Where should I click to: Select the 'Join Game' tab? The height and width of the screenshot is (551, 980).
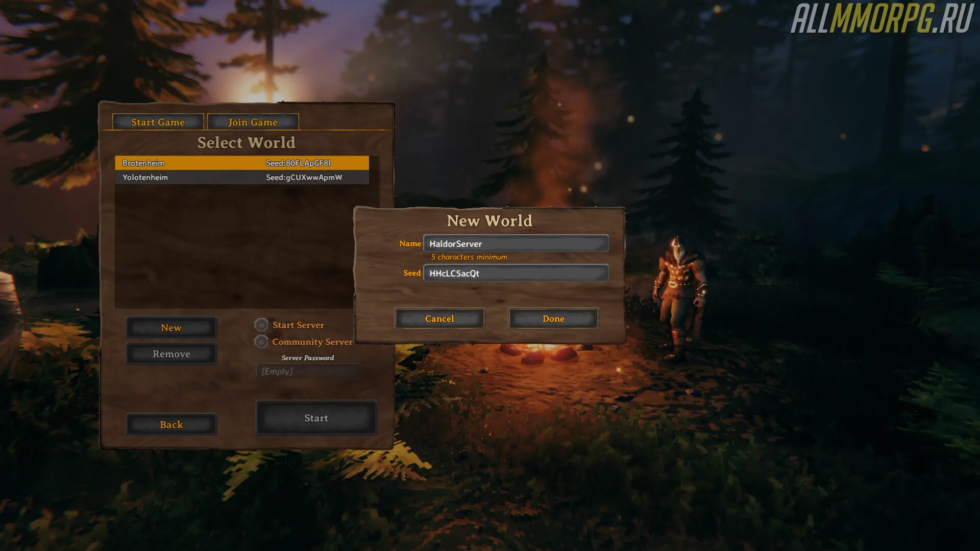253,122
